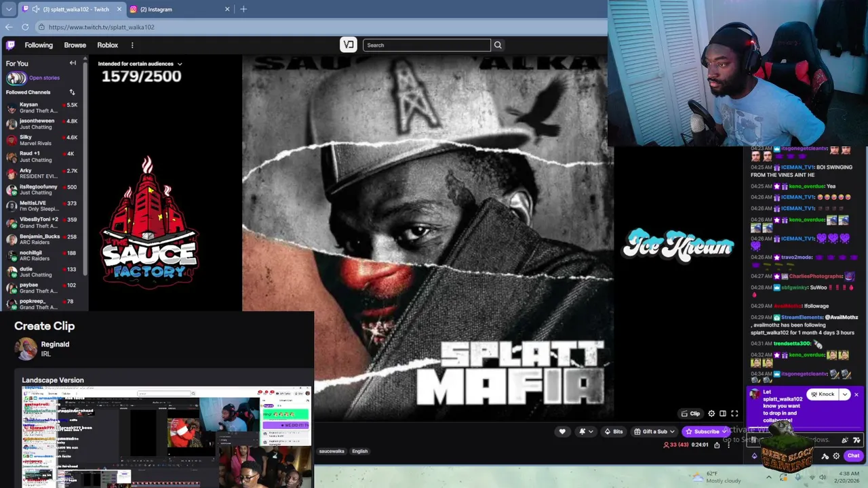Open itsRegtoofunny channel
Viewport: 868px width, 488px height.
pyautogui.click(x=42, y=190)
